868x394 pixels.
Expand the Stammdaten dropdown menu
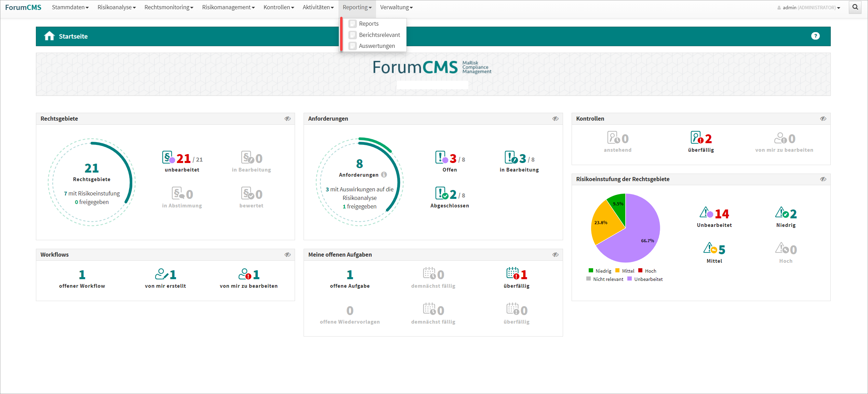[x=70, y=7]
